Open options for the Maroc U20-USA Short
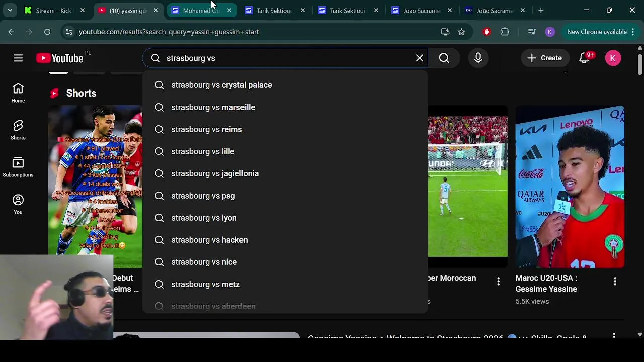 [x=615, y=282]
